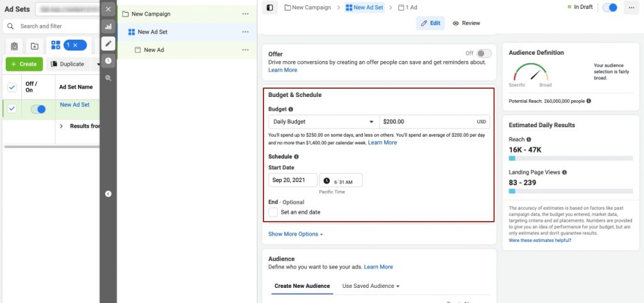Click the magnifier inspect icon in sidebar
The width and height of the screenshot is (644, 303).
pos(108,77)
